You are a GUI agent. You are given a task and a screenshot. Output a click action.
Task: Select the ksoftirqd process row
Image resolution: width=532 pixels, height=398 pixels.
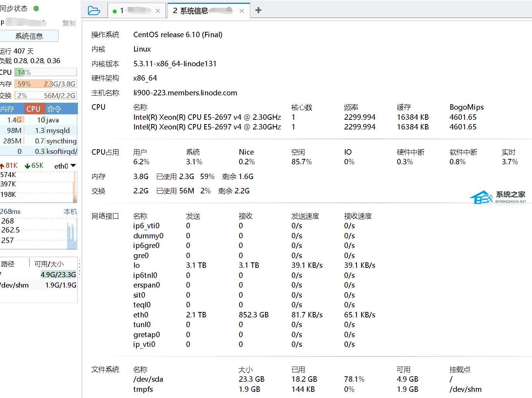click(x=39, y=152)
